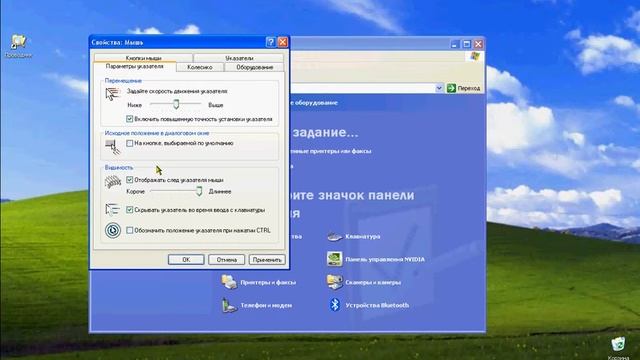Disable enhanced pointer precision checkbox
This screenshot has height=360, width=640.
[129, 119]
